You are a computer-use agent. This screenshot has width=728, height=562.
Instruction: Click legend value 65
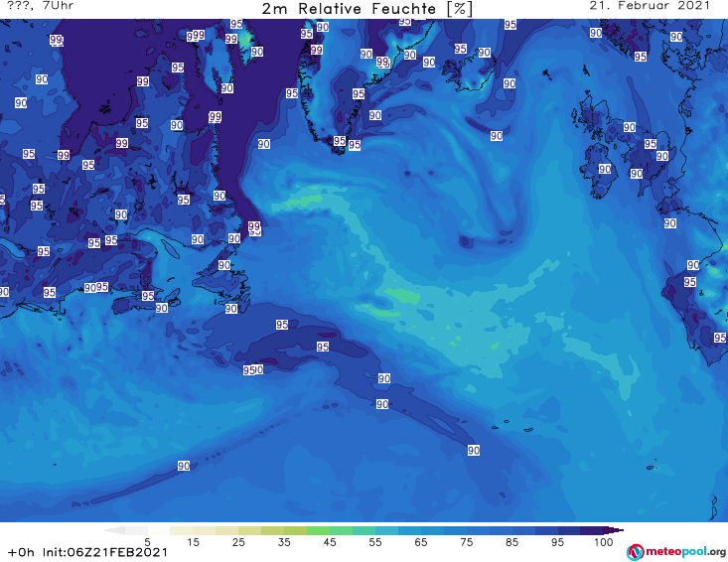pyautogui.click(x=421, y=542)
